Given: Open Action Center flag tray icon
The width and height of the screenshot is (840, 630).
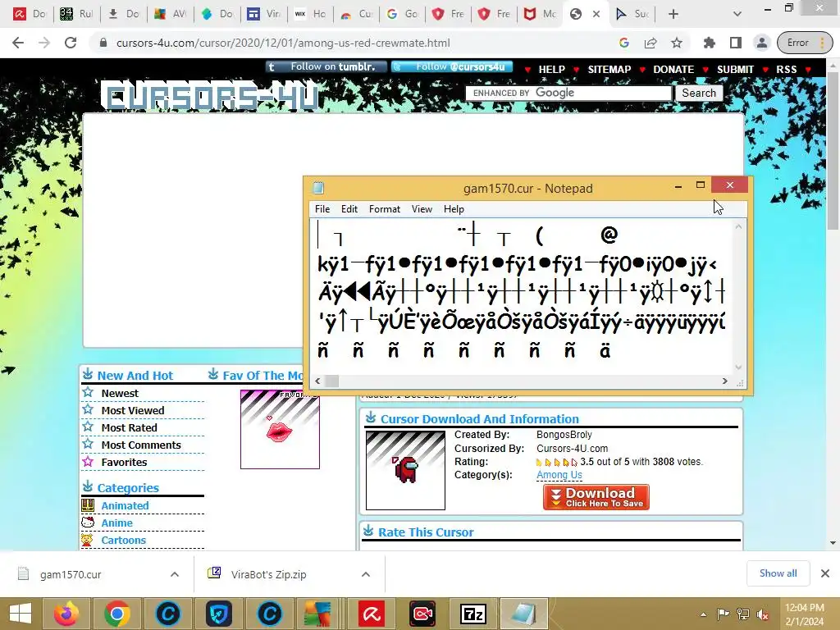Looking at the screenshot, I should [723, 614].
